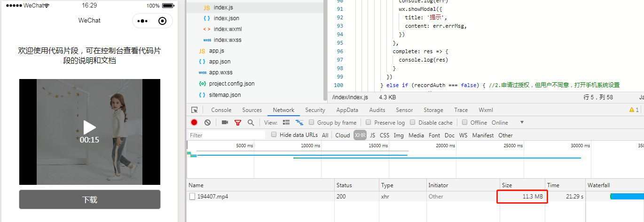Screen dimensions: 644x222
Task: Select the Network tab
Action: (283, 110)
